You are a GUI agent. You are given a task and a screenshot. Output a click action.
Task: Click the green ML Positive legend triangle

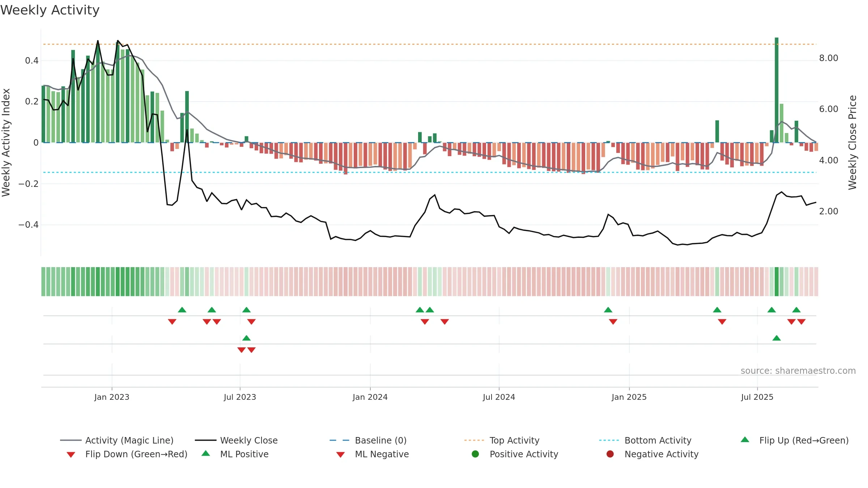pyautogui.click(x=206, y=453)
